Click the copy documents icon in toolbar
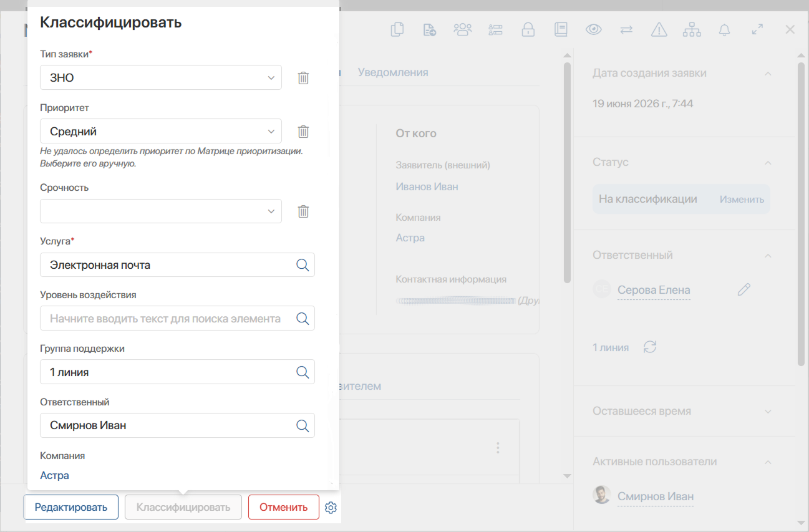 tap(397, 29)
